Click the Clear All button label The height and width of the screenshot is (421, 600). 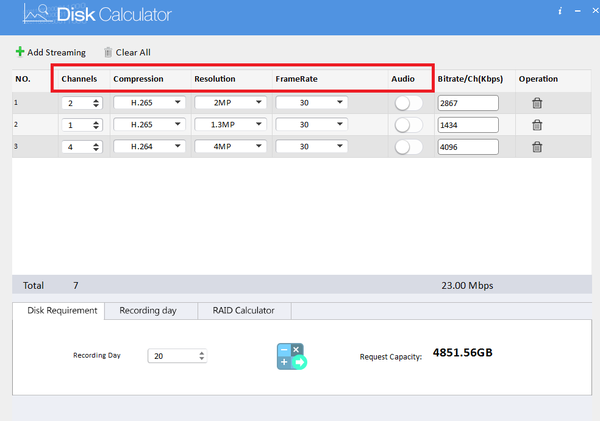pyautogui.click(x=134, y=52)
